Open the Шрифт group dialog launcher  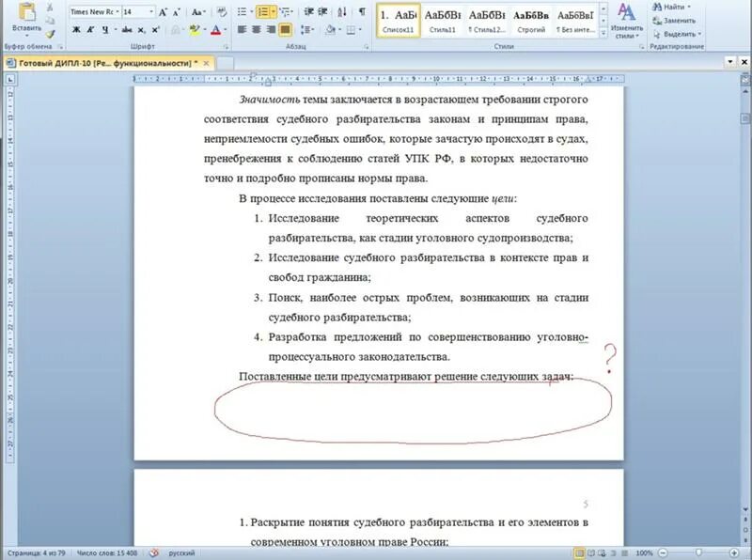point(226,46)
